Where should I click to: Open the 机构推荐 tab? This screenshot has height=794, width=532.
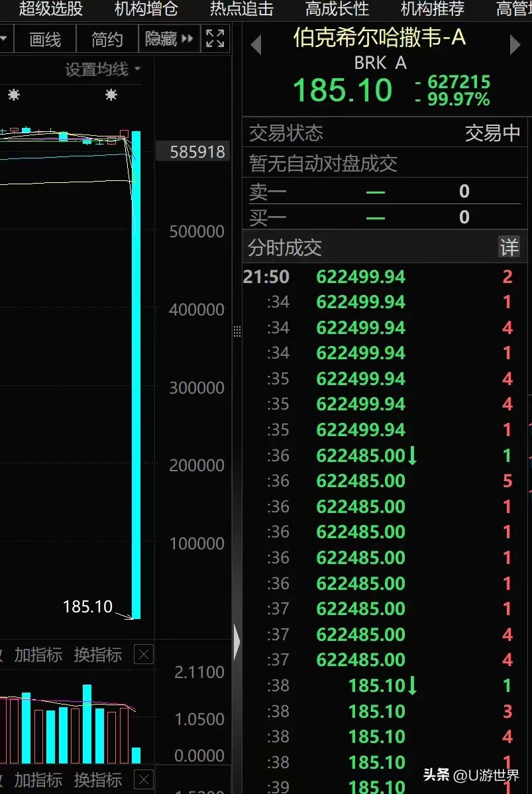432,9
